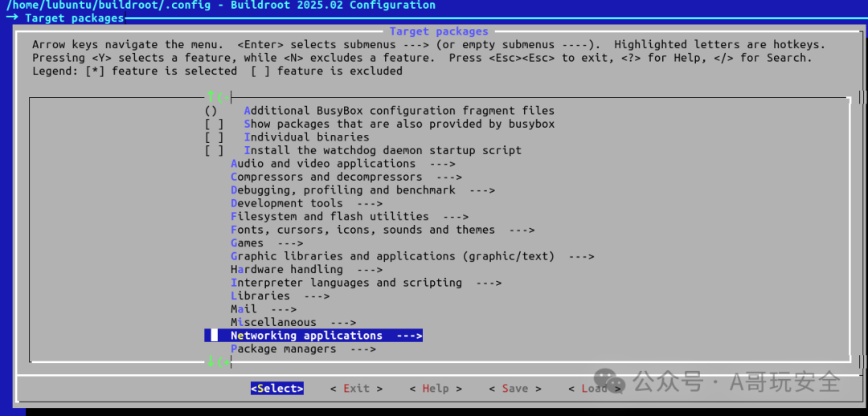The image size is (868, 416).
Task: Click the green down-arrow scroll indicator
Action: tap(211, 362)
